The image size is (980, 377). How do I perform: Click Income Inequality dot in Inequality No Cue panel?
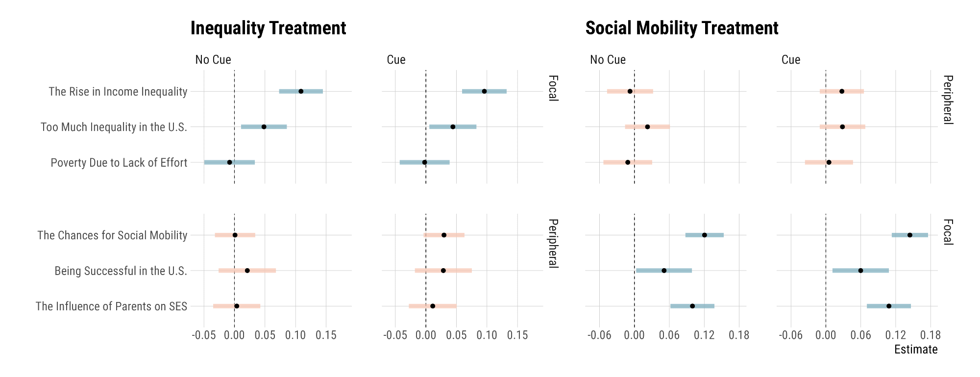click(x=301, y=91)
